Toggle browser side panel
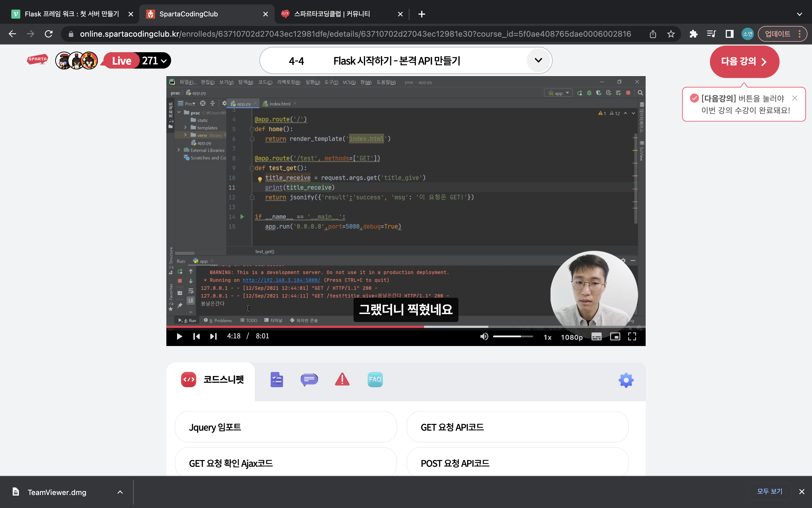Screen dimensions: 812x508 coord(729,34)
